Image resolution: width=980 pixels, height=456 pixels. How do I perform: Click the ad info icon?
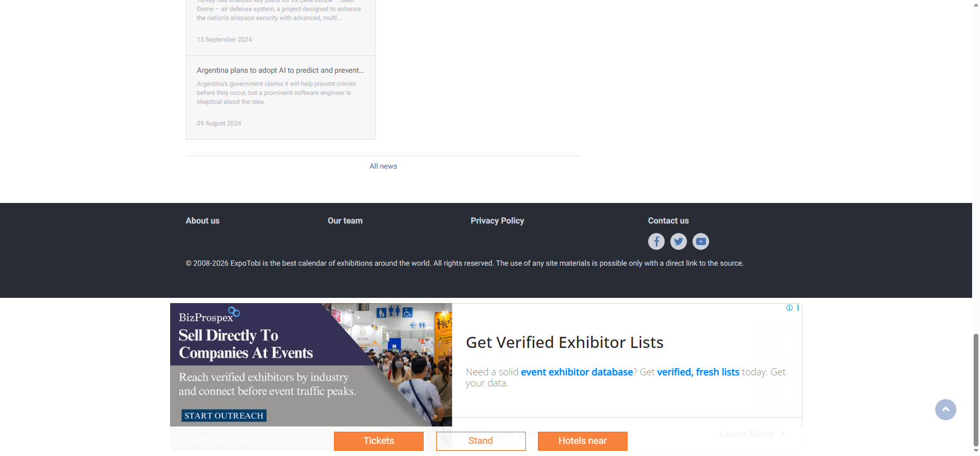(789, 308)
